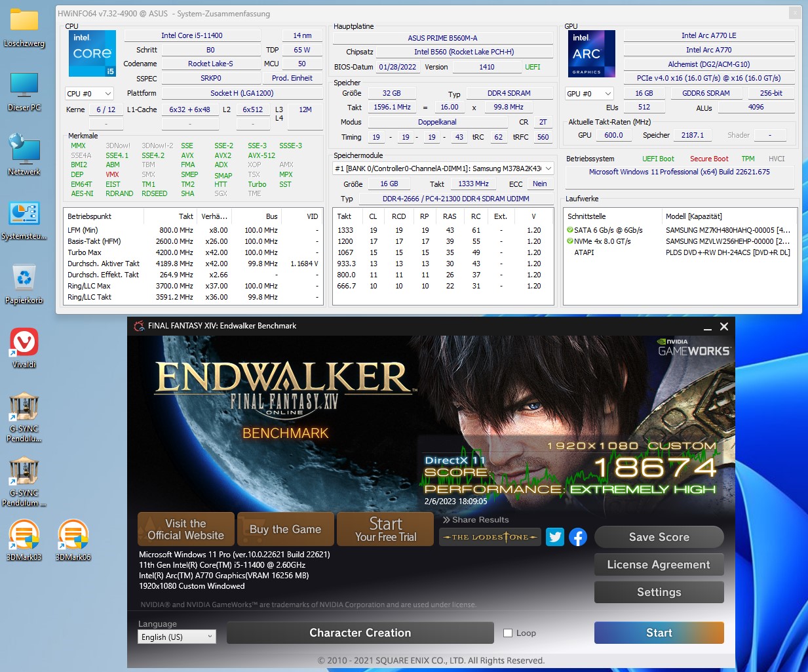Viewport: 808px width, 672px height.
Task: Click the Alchemist (DG2/ACM-G10) field
Action: [x=709, y=64]
